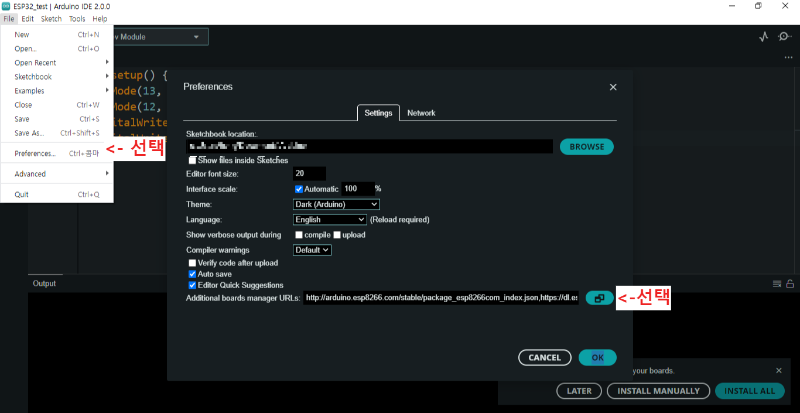Image resolution: width=800 pixels, height=413 pixels.
Task: Click the Additional boards manager URLs field
Action: point(441,298)
